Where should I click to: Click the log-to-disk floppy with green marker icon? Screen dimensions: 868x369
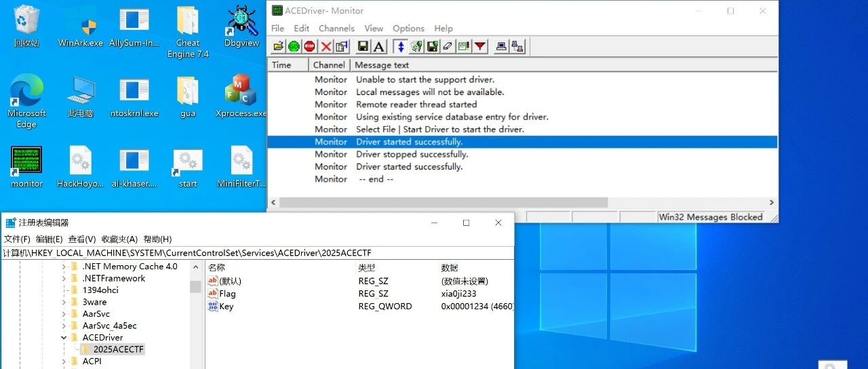point(432,46)
